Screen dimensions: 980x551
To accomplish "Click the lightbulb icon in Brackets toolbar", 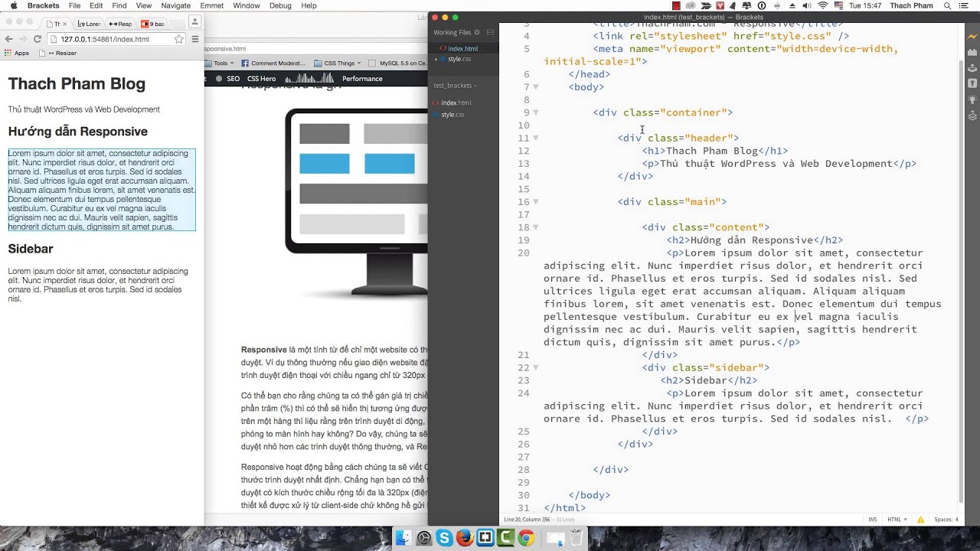I will click(x=972, y=99).
